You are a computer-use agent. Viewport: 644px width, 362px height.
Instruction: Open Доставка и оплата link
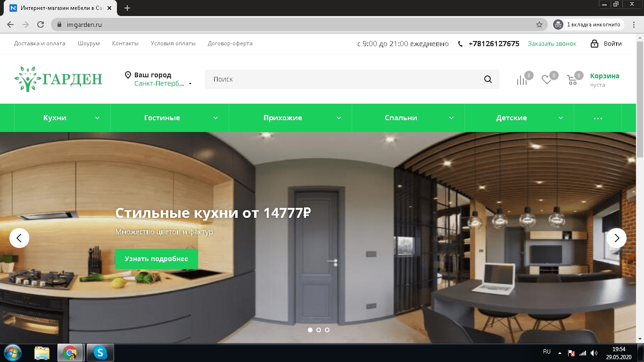click(x=40, y=43)
